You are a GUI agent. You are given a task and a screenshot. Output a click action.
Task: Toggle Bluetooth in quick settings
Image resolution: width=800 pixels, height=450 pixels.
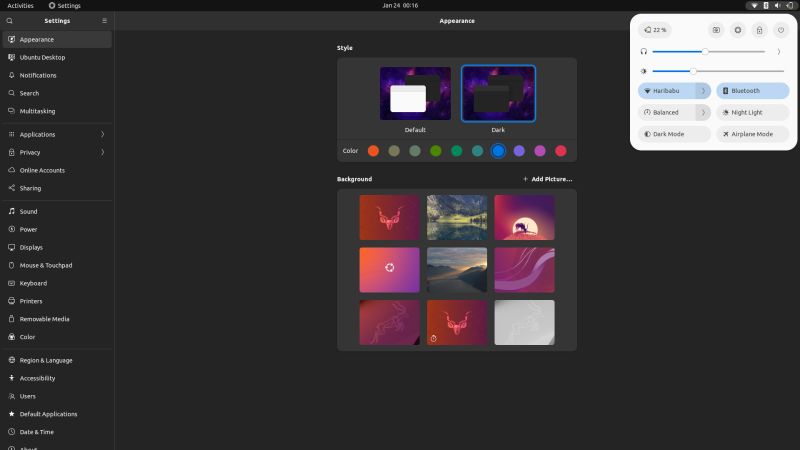[753, 91]
